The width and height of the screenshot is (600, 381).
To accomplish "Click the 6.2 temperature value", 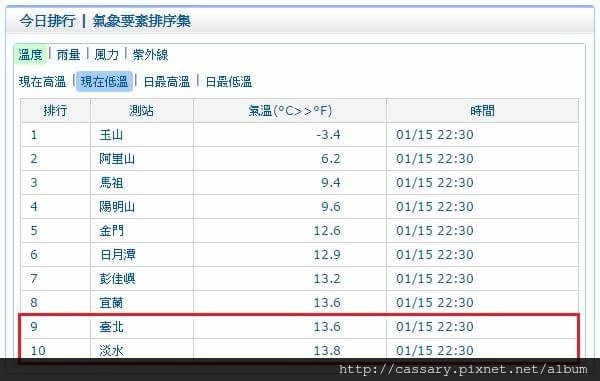I will [331, 159].
